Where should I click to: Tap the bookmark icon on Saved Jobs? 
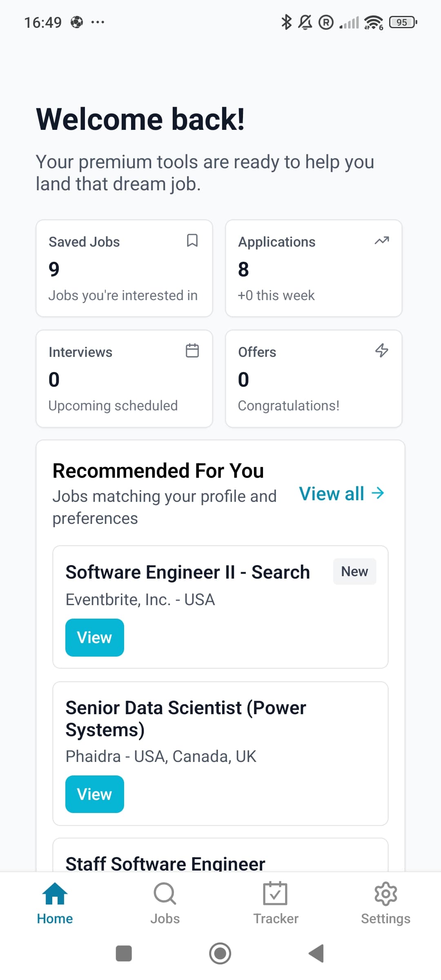[192, 241]
